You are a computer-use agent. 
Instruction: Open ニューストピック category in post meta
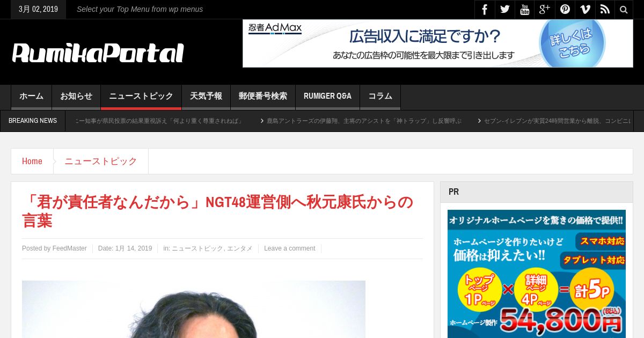tap(197, 248)
